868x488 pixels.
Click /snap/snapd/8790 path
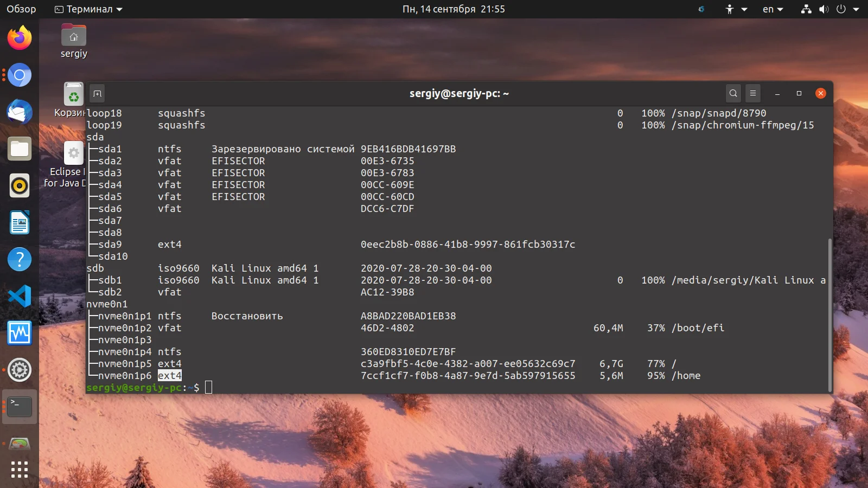tap(719, 113)
